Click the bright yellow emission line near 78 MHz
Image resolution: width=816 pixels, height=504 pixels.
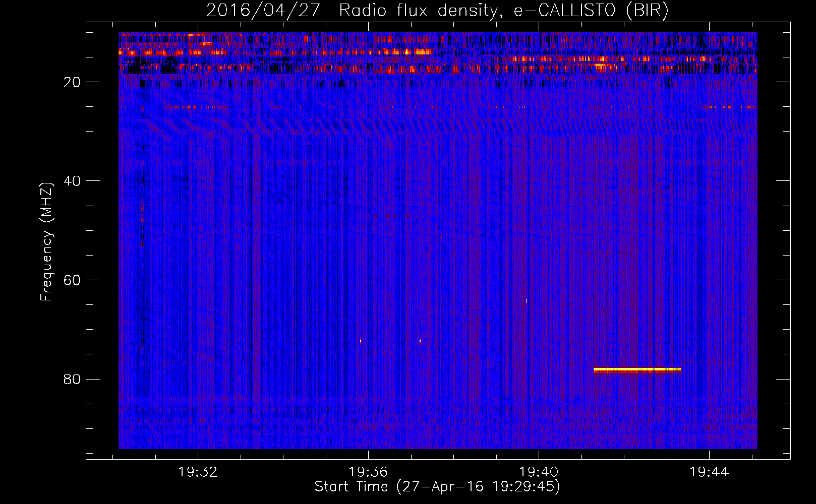point(637,369)
